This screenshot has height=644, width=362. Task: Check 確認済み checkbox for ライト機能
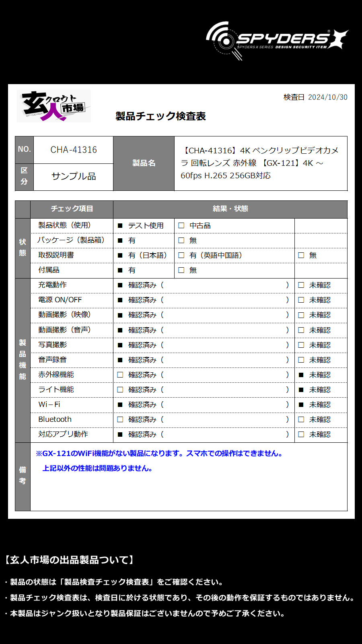tap(120, 390)
